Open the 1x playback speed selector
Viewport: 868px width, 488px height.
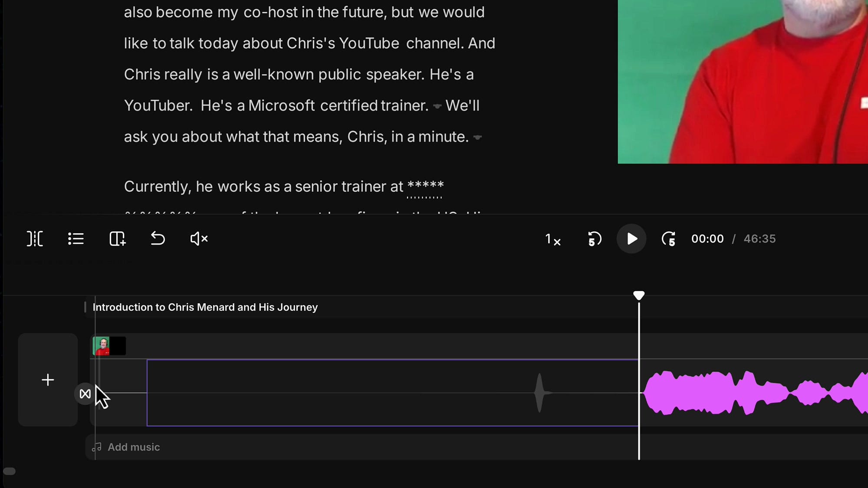(552, 239)
